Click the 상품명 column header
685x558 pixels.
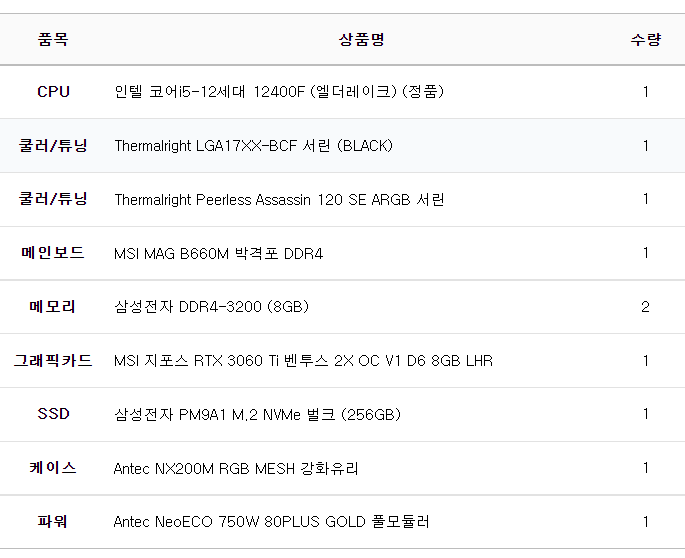pyautogui.click(x=361, y=40)
